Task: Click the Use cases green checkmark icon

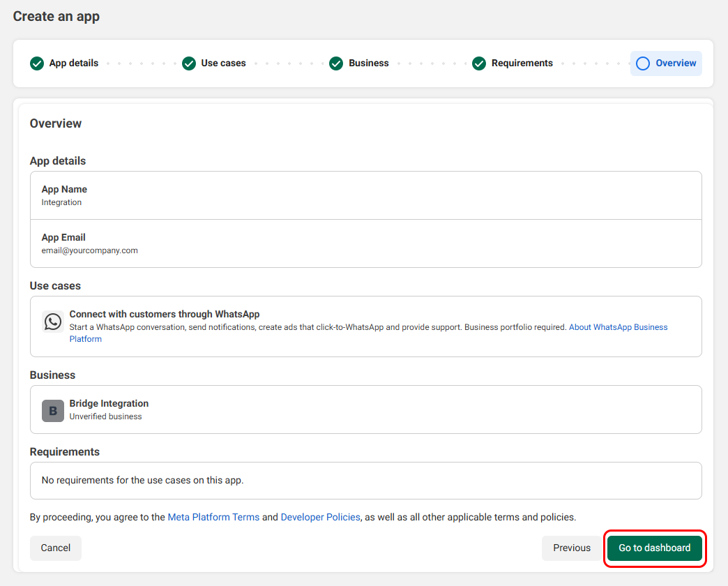Action: click(189, 63)
